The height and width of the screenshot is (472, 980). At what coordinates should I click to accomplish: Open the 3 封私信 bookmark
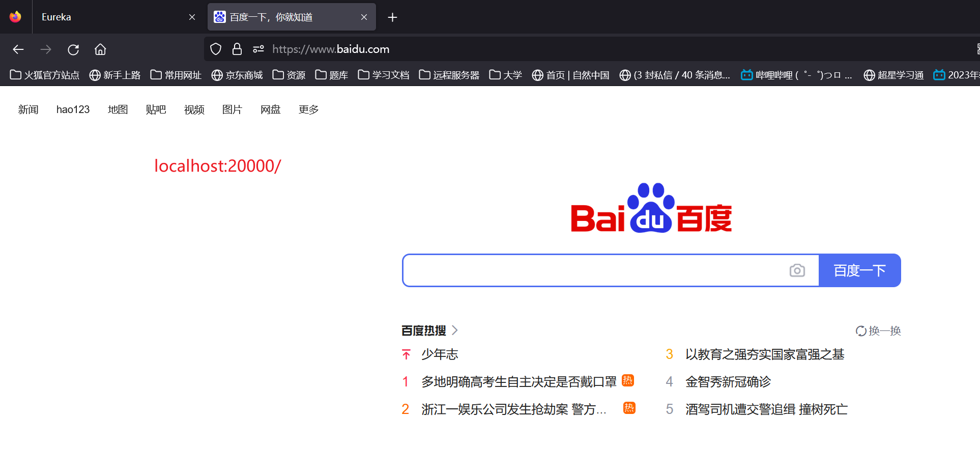click(x=675, y=75)
